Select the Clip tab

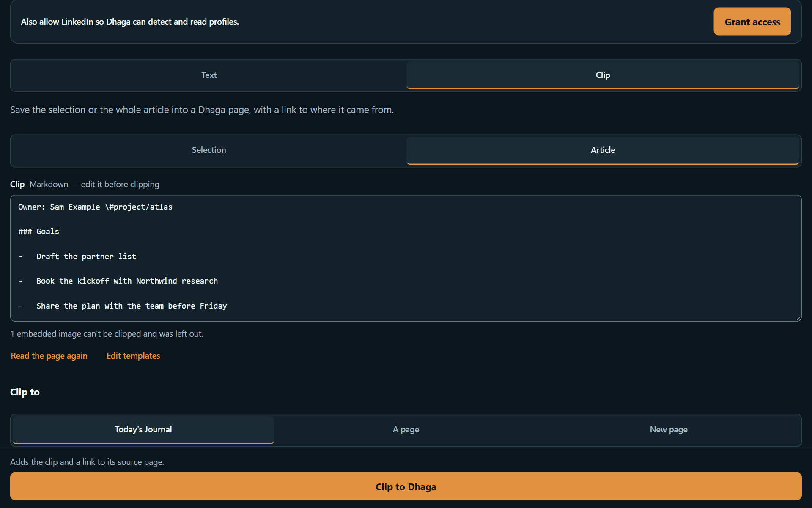(603, 75)
